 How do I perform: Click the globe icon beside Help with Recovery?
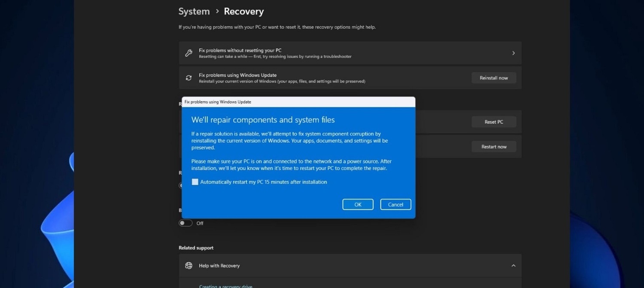(x=188, y=265)
